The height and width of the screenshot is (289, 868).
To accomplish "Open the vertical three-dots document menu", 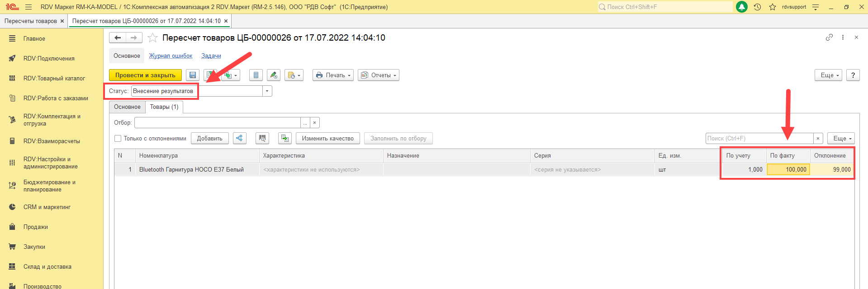I will point(843,37).
